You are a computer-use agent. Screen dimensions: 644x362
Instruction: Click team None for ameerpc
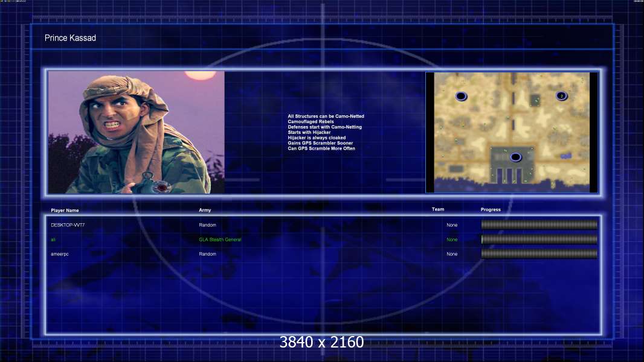point(452,254)
